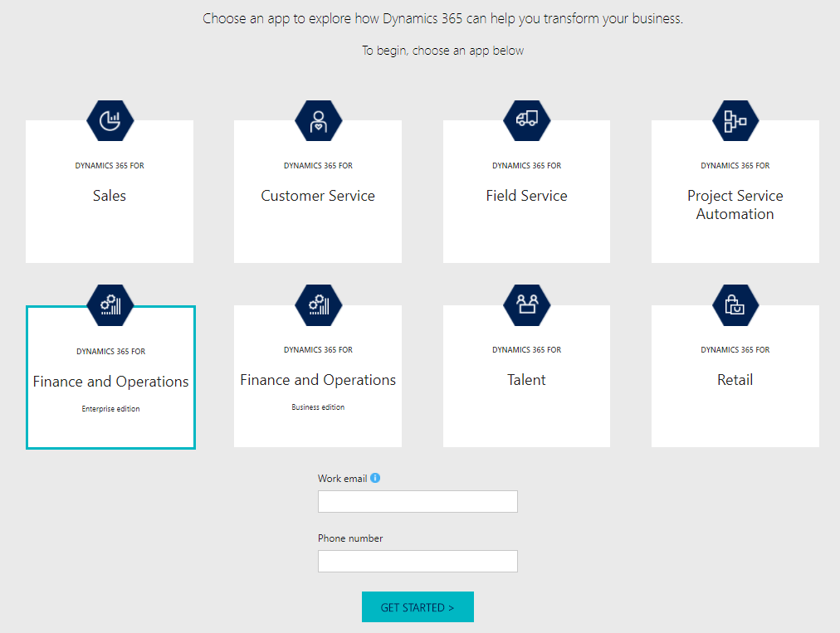Click 'DYNAMICS 365 FOR' text above Retail
Image resolution: width=840 pixels, height=633 pixels.
click(x=735, y=350)
